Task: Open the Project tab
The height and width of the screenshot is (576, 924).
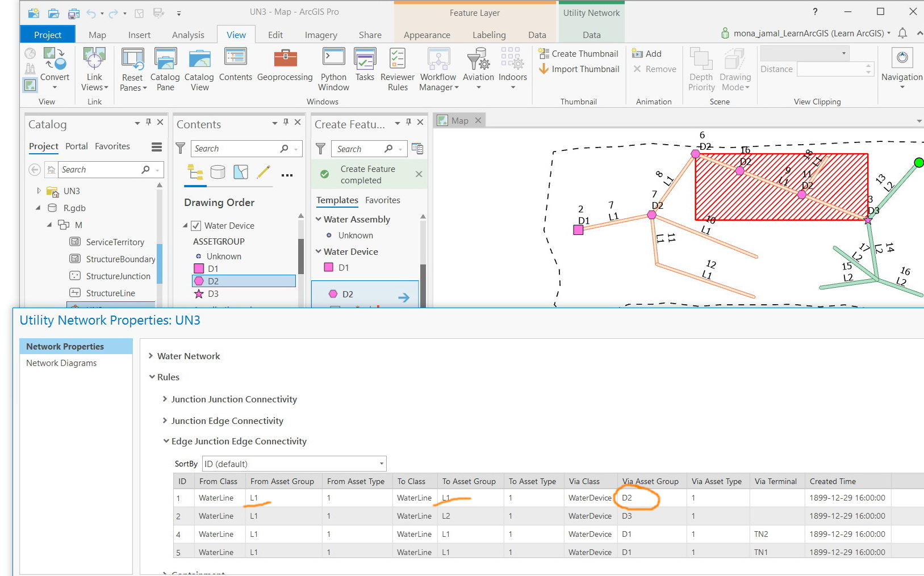Action: click(48, 35)
